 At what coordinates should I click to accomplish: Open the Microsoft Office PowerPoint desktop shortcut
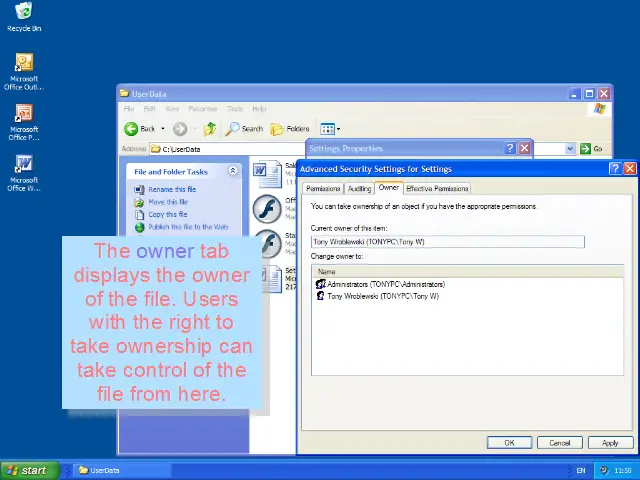coord(24,115)
